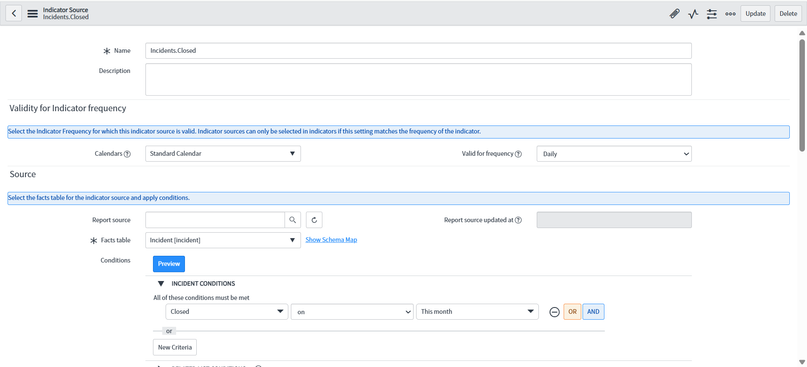Click the Source section heading
The height and width of the screenshot is (367, 807).
(x=23, y=174)
